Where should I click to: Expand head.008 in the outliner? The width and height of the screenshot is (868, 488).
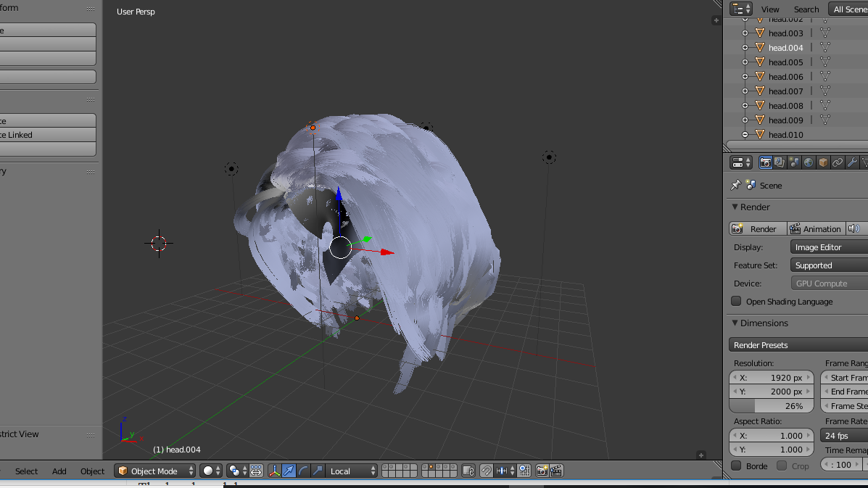[x=745, y=105]
